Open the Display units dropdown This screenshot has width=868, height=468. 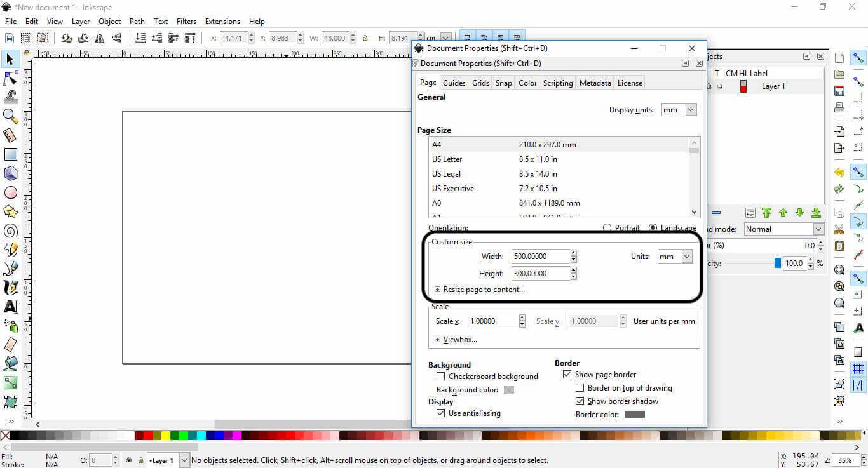[x=679, y=110]
